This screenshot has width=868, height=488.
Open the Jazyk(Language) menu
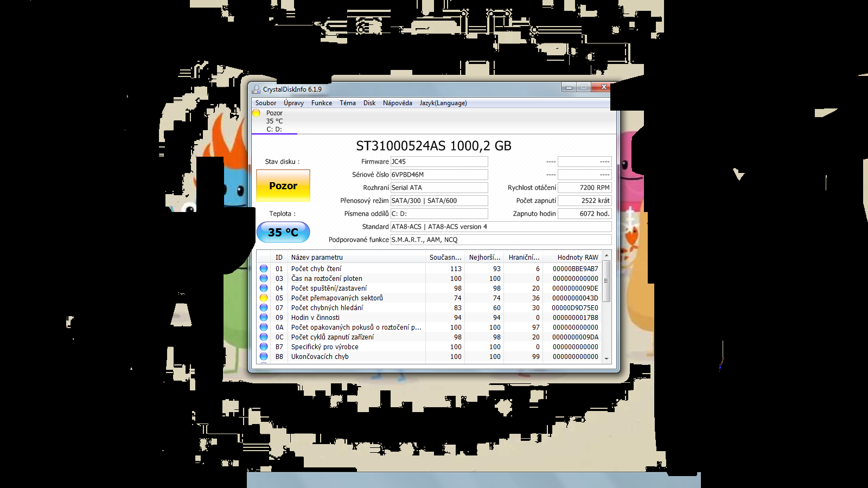tap(443, 103)
